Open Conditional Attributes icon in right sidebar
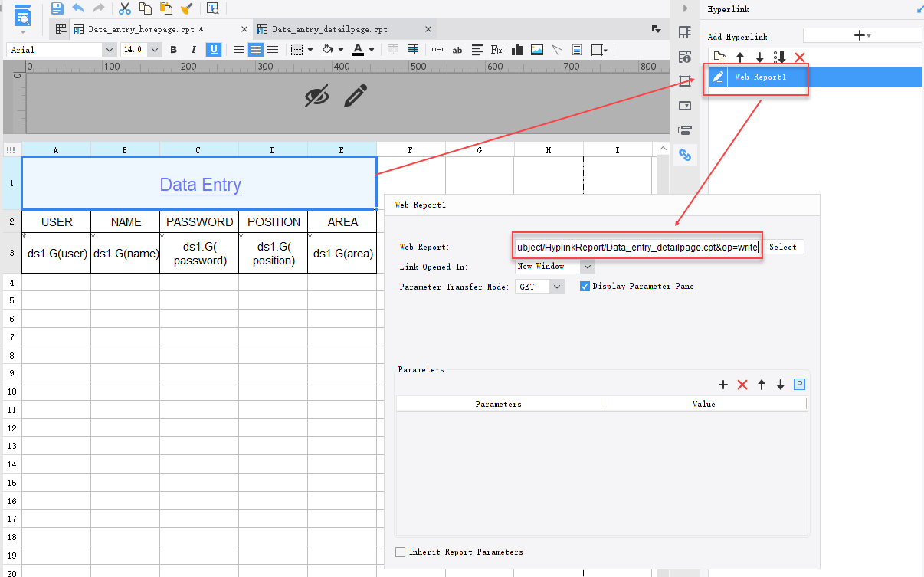The height and width of the screenshot is (577, 924). point(685,130)
